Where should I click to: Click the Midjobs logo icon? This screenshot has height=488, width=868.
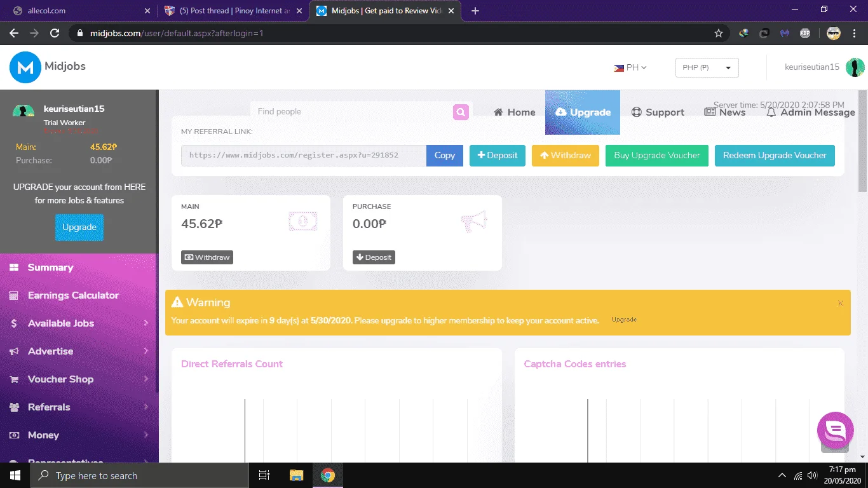[x=25, y=67]
